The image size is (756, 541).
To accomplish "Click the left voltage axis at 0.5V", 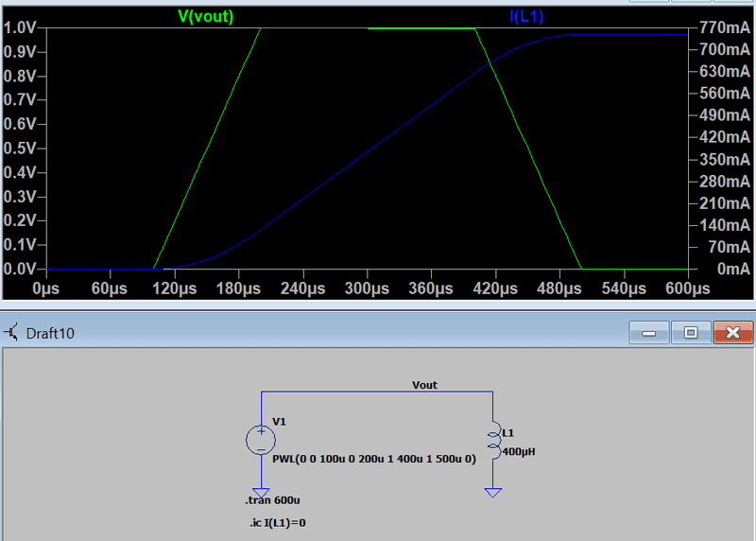I will 21,148.
